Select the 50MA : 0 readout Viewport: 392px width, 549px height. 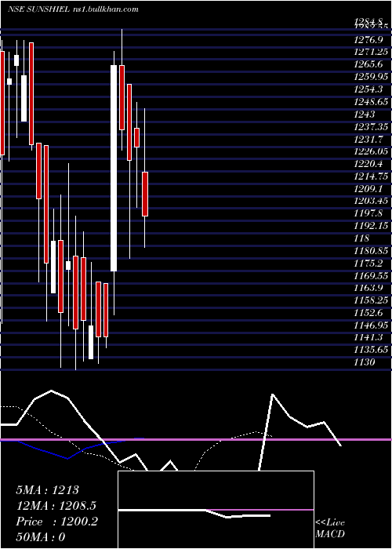(x=41, y=536)
